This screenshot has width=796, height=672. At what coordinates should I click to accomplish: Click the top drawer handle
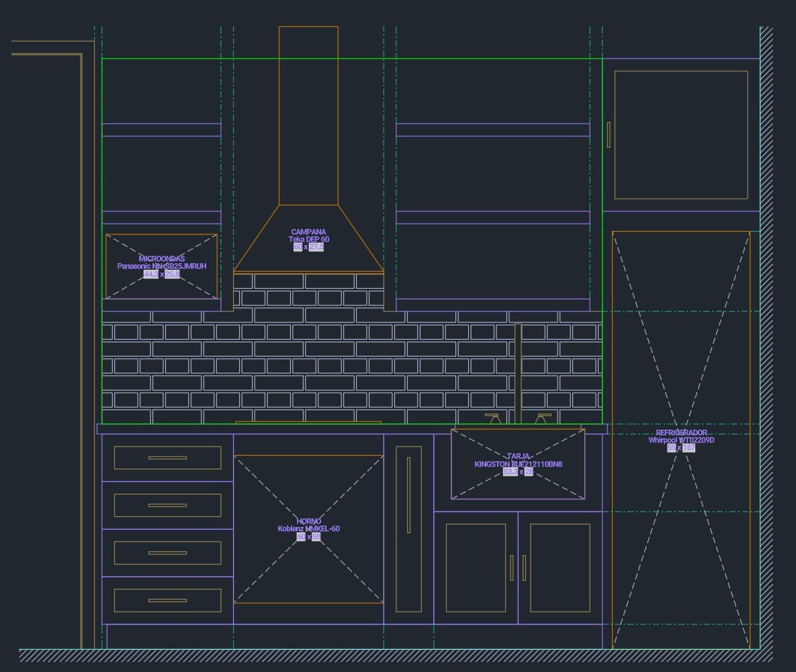(167, 458)
